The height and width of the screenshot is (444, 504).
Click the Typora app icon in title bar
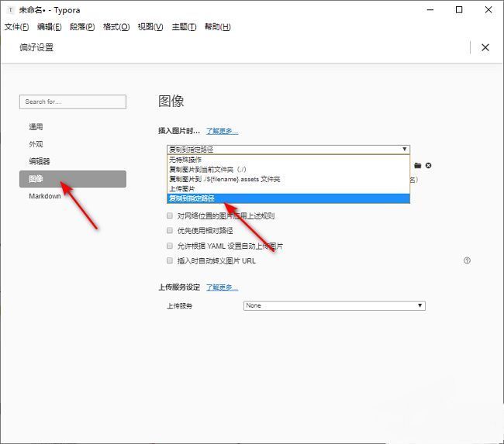(x=9, y=10)
